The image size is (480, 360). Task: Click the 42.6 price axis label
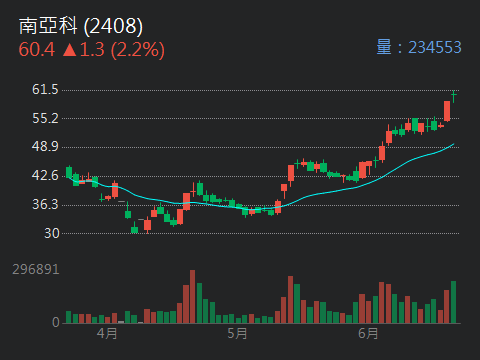coord(45,176)
